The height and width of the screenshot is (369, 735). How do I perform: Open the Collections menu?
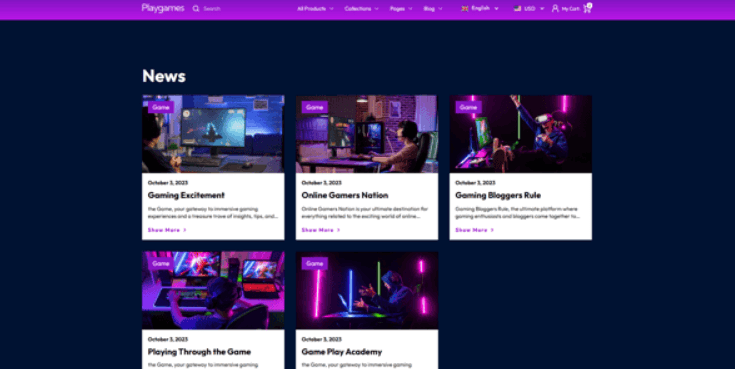[x=361, y=8]
